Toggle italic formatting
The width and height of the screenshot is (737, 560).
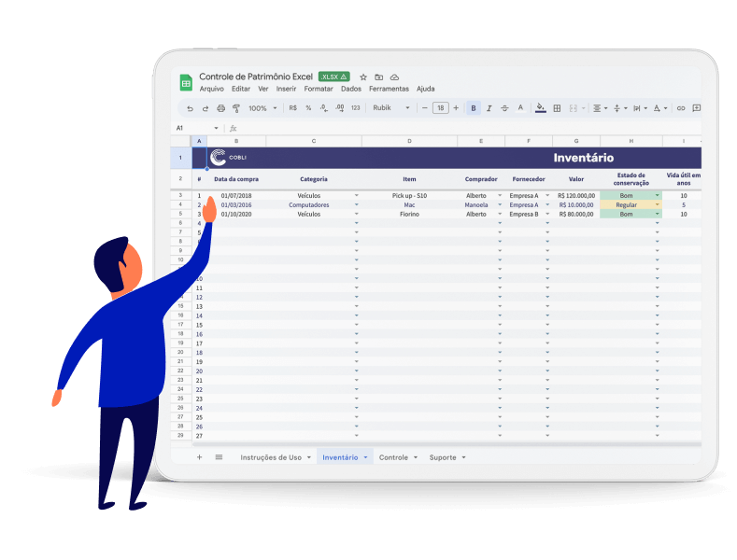pos(489,108)
